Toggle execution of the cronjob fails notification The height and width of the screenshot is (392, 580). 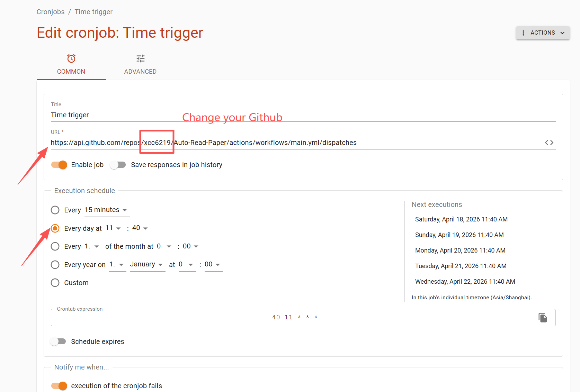[59, 386]
